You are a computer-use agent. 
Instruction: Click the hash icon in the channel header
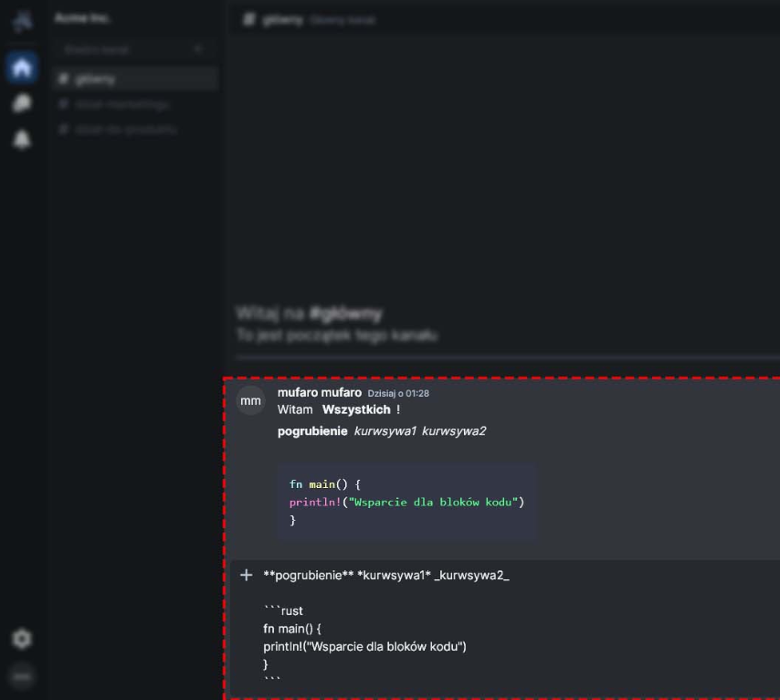pos(248,20)
